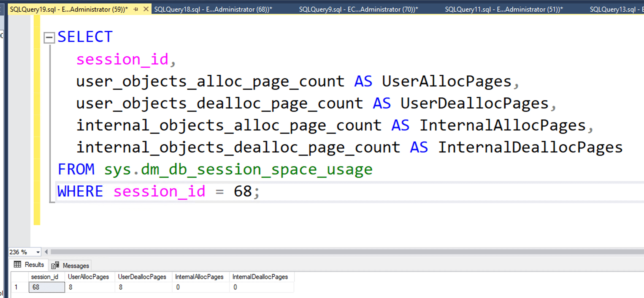Open the SQLQuery18.sql tab
Screen dimensions: 644x298
pyautogui.click(x=213, y=9)
